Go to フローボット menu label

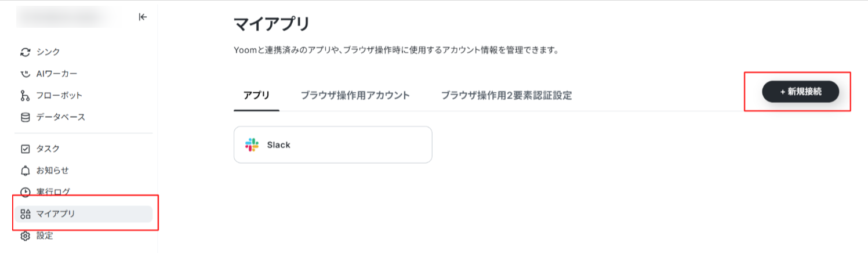tap(60, 96)
